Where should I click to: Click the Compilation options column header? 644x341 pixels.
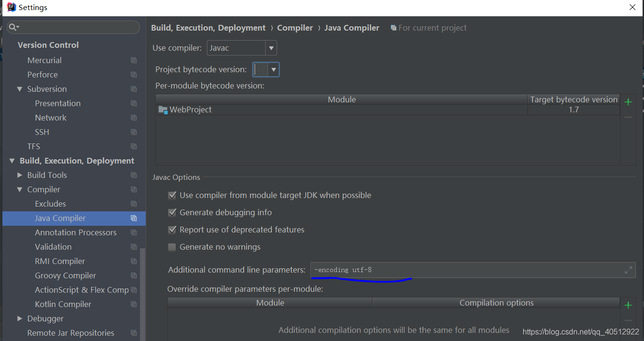496,303
